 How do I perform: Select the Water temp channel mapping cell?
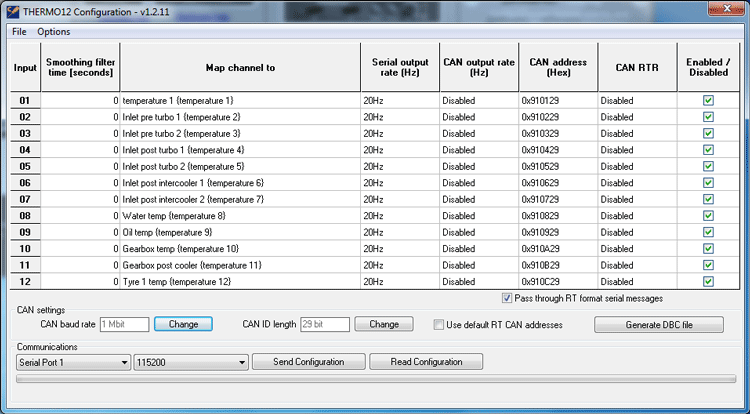[239, 215]
